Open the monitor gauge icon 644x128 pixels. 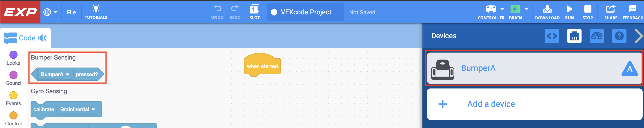tap(597, 36)
